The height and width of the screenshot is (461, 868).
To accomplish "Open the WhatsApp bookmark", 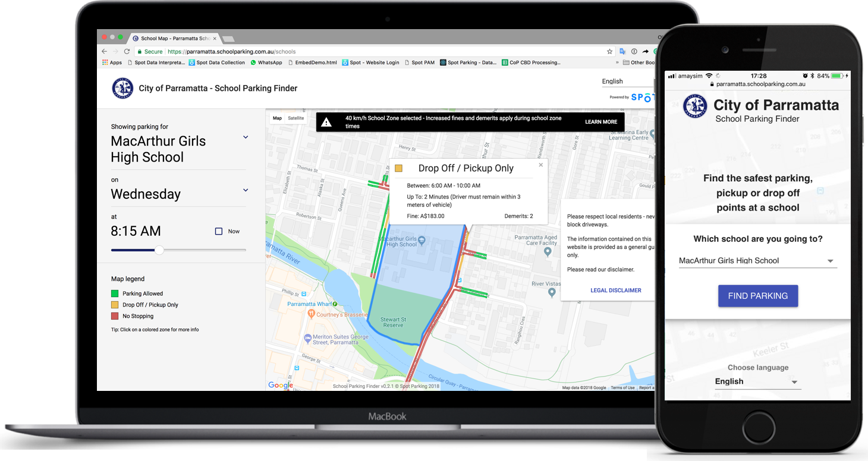I will (266, 62).
